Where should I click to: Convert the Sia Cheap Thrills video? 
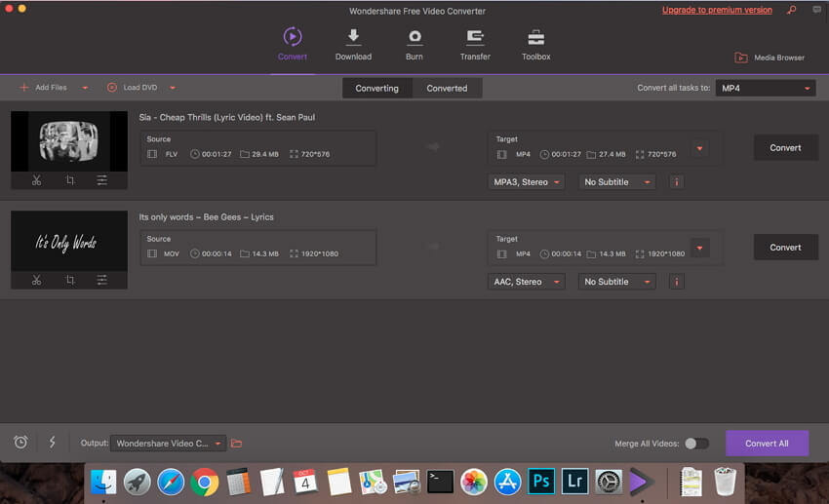pos(786,148)
